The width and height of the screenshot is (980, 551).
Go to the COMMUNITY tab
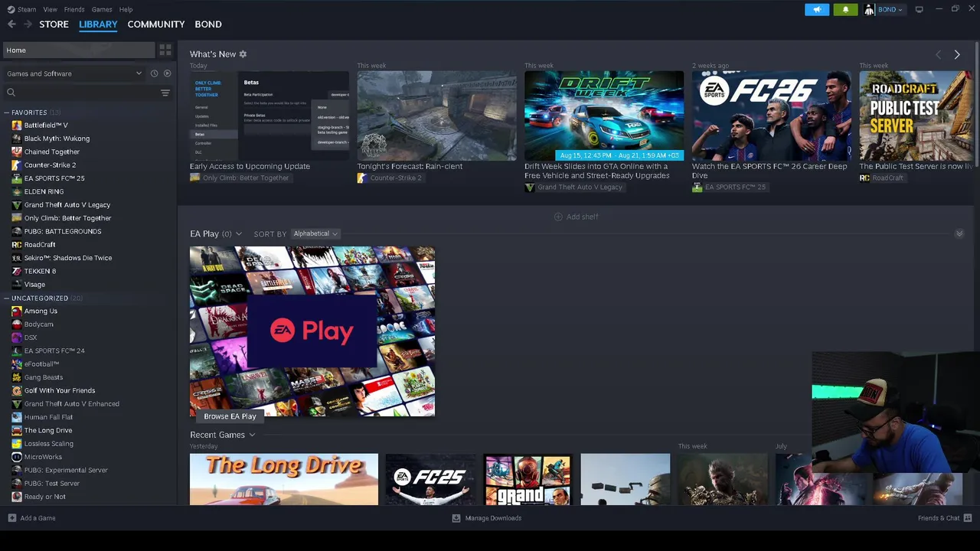coord(156,24)
